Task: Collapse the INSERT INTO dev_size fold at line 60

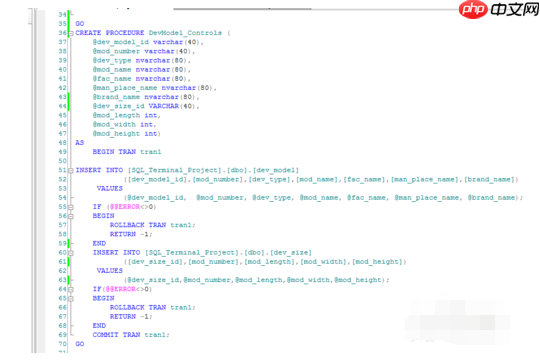Action: (71, 253)
